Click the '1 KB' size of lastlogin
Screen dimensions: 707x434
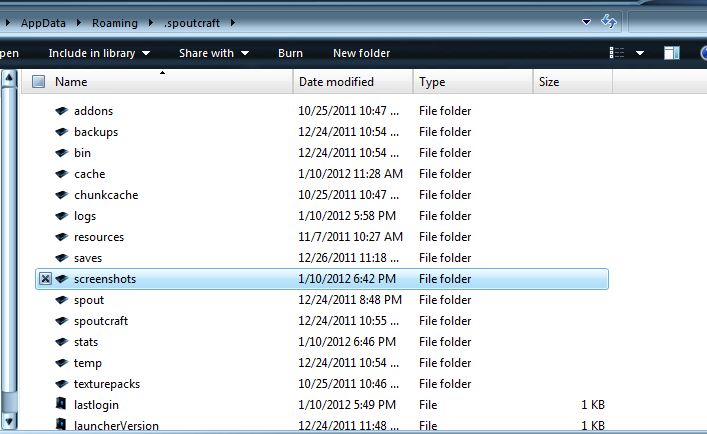pyautogui.click(x=592, y=405)
